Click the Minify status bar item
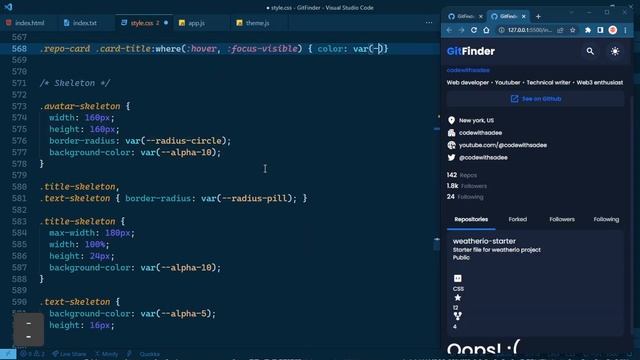Viewport: 640px width, 360px height. (x=107, y=354)
